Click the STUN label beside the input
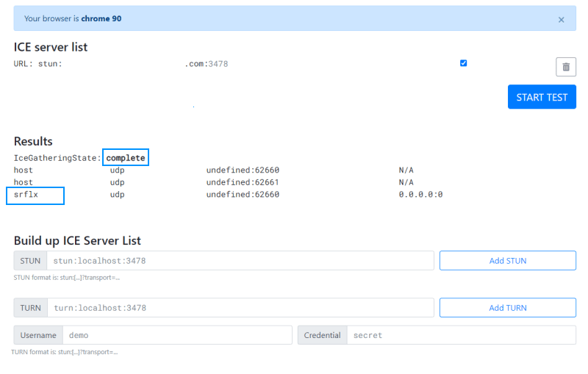Image resolution: width=588 pixels, height=374 pixels. pyautogui.click(x=30, y=261)
